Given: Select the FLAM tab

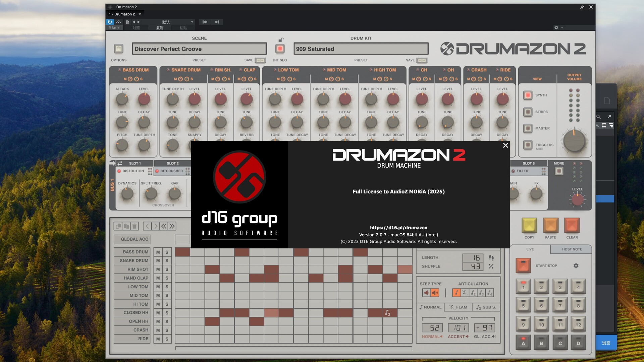Looking at the screenshot, I should coord(459,307).
